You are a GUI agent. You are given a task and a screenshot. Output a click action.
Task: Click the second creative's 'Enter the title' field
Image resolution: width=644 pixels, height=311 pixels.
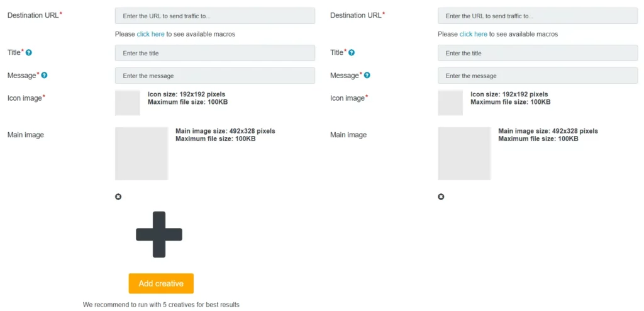(x=537, y=54)
